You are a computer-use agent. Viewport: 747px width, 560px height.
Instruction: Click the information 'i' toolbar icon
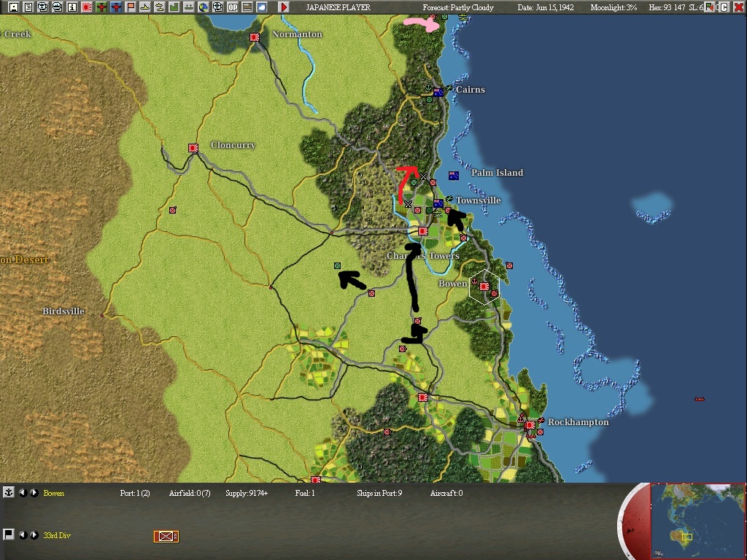71,7
